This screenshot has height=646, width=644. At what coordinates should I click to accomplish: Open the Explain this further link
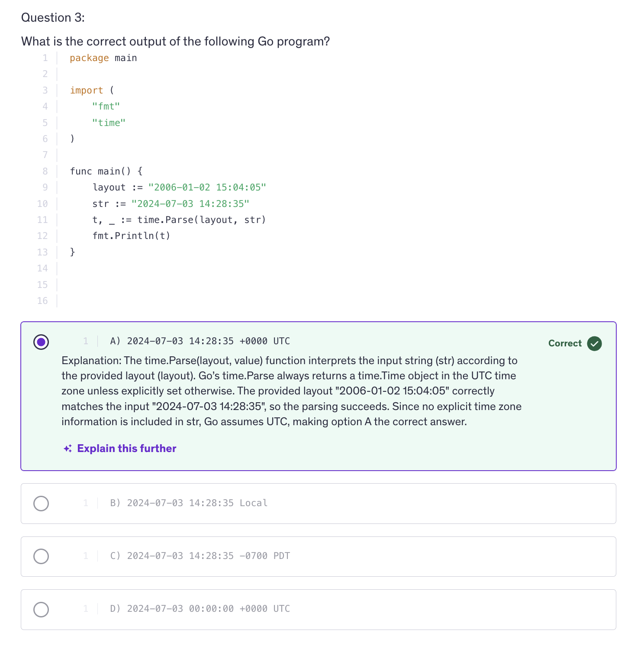pyautogui.click(x=126, y=449)
